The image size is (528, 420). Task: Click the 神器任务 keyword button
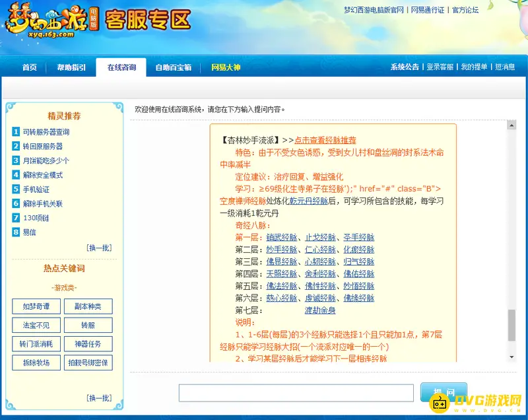click(88, 344)
